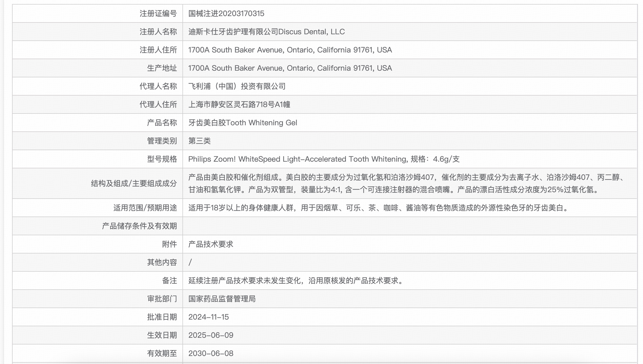
Task: Click the empty storage conditions cell
Action: 409,226
